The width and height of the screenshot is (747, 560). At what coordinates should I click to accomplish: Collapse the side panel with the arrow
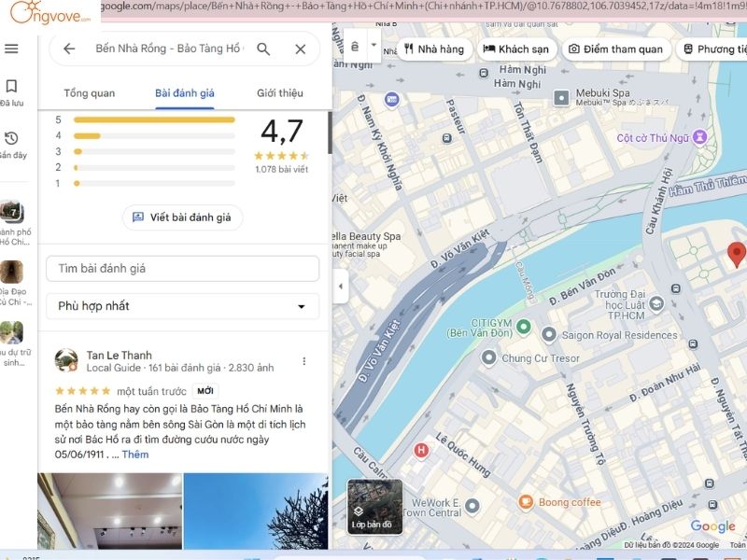[x=340, y=287]
